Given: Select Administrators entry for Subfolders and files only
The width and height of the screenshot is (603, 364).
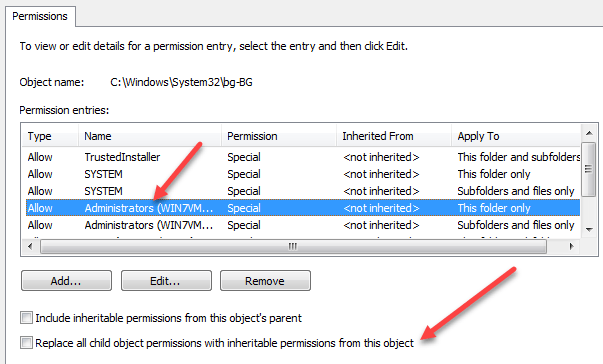Looking at the screenshot, I should (303, 225).
